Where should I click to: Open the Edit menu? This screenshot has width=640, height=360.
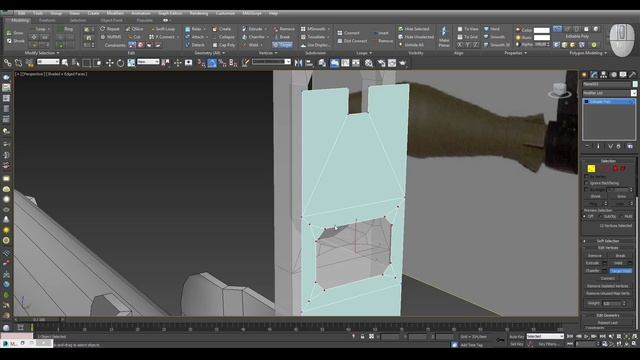21,13
